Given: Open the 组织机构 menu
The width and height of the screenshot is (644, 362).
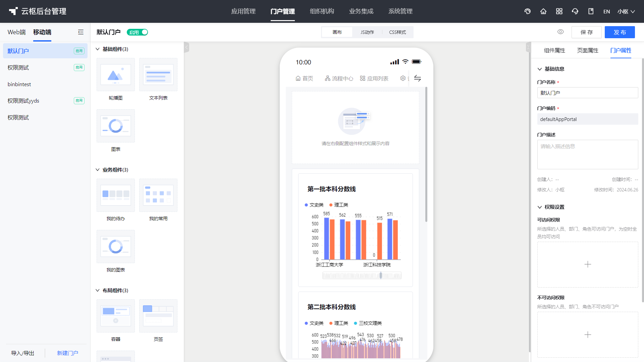Looking at the screenshot, I should point(322,11).
